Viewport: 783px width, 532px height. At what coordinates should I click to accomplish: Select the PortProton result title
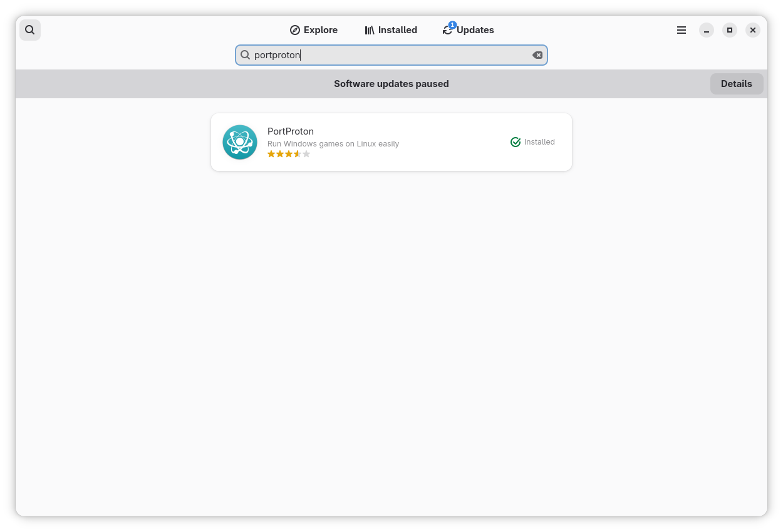point(291,131)
